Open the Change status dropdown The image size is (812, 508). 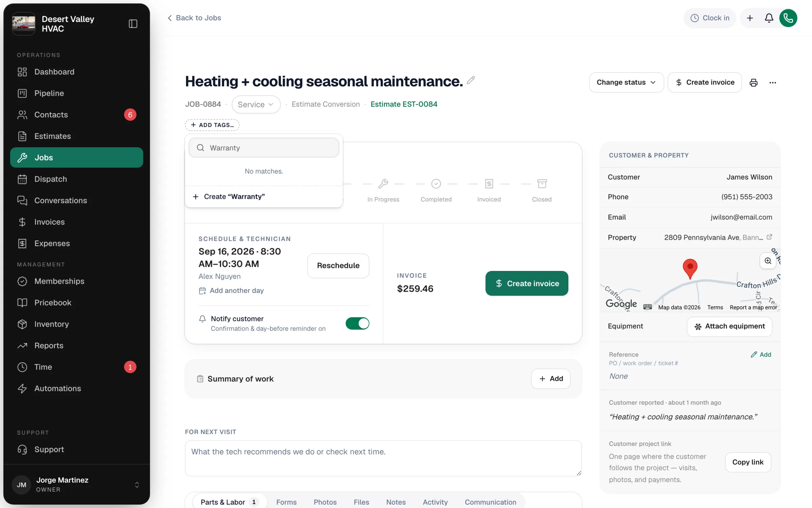(626, 82)
